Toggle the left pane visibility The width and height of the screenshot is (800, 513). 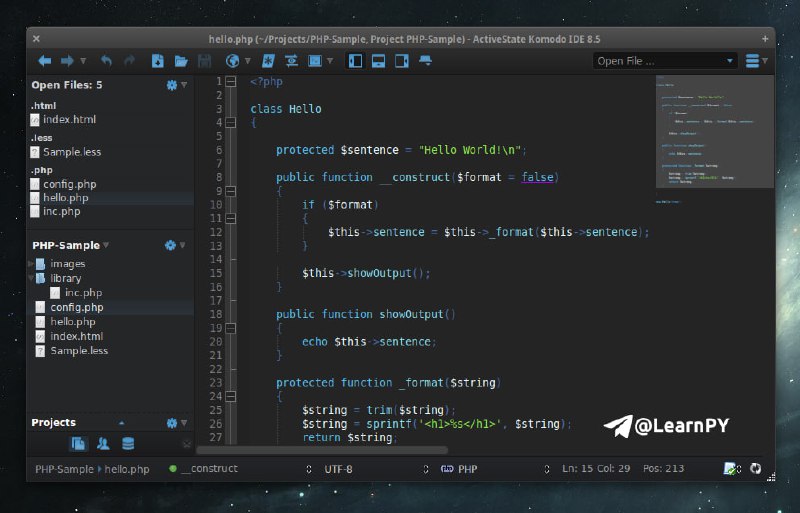(355, 61)
